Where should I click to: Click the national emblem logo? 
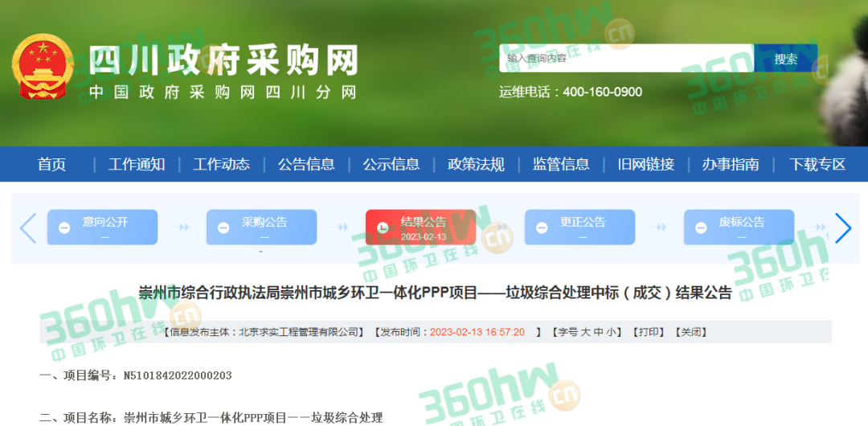(x=42, y=66)
